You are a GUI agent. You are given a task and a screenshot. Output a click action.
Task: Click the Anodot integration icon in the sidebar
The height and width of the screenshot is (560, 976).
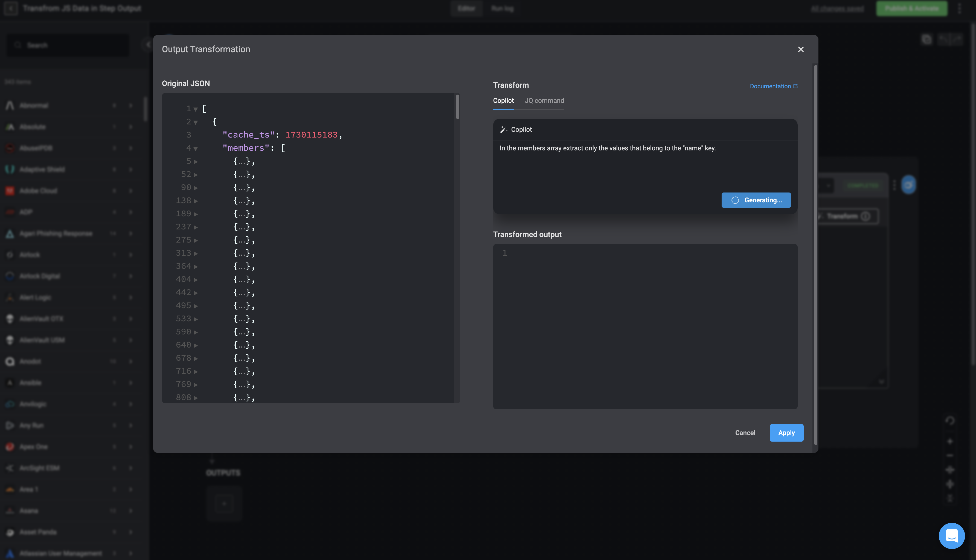click(x=10, y=361)
